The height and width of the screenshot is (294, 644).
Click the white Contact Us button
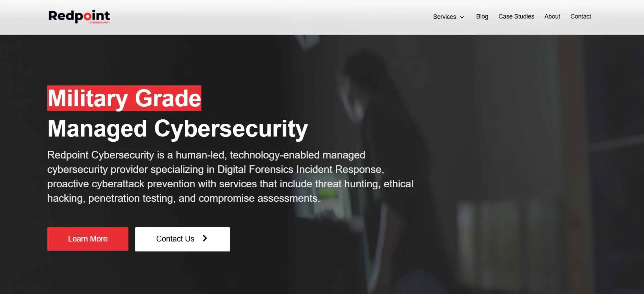click(183, 239)
